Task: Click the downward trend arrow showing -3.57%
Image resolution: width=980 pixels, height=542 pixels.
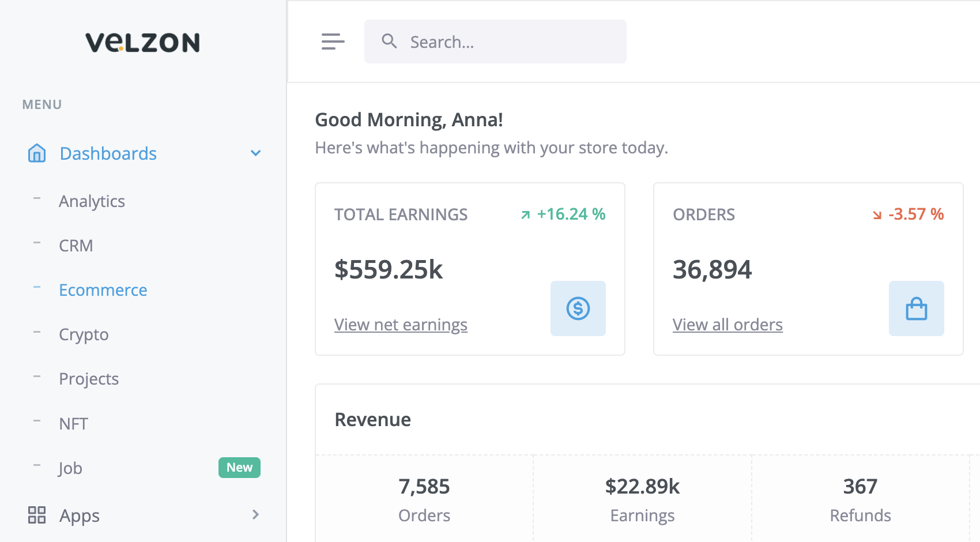Action: point(877,214)
